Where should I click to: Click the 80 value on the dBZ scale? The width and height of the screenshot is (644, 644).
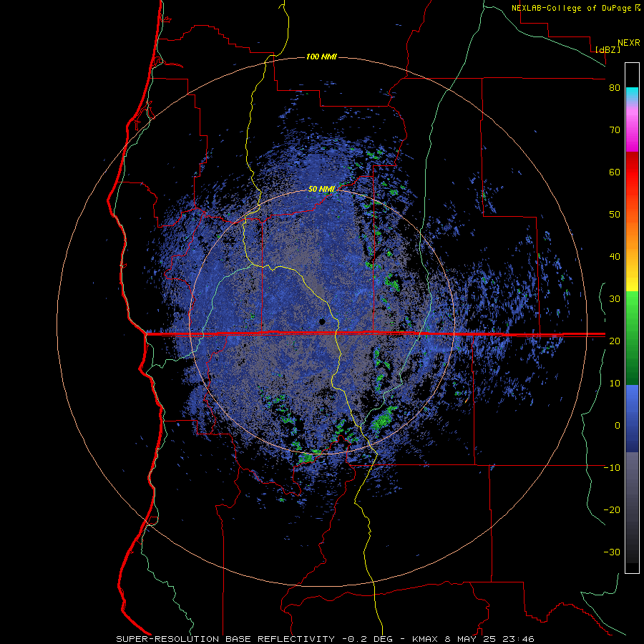coord(615,88)
